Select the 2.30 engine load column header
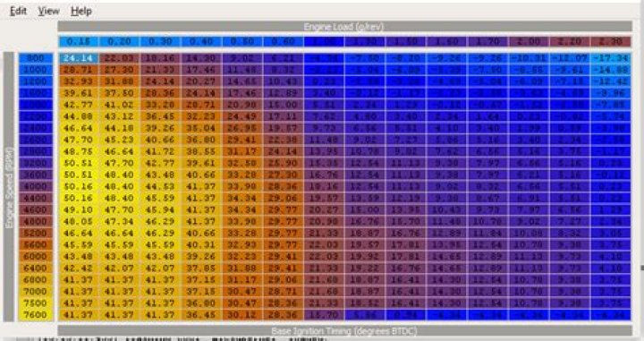 pyautogui.click(x=611, y=41)
